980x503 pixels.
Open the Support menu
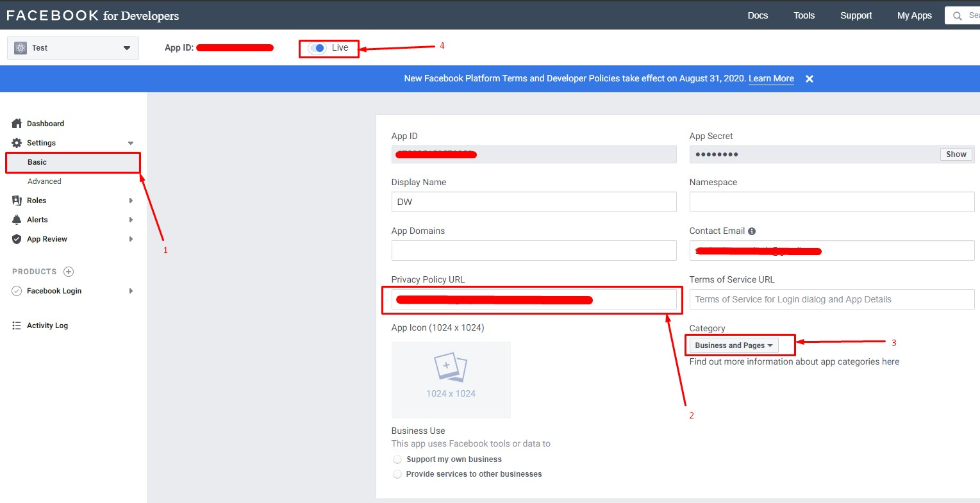point(856,15)
